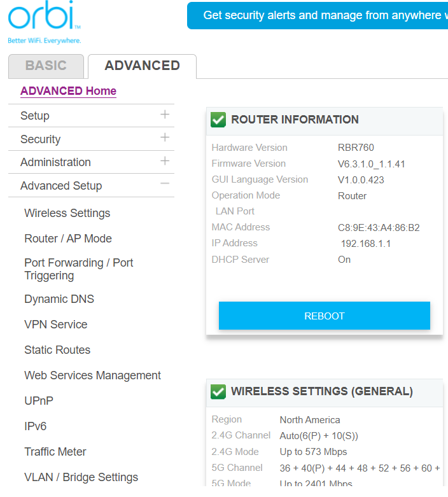Select the ADVANCED tab
448x497 pixels.
pos(142,66)
